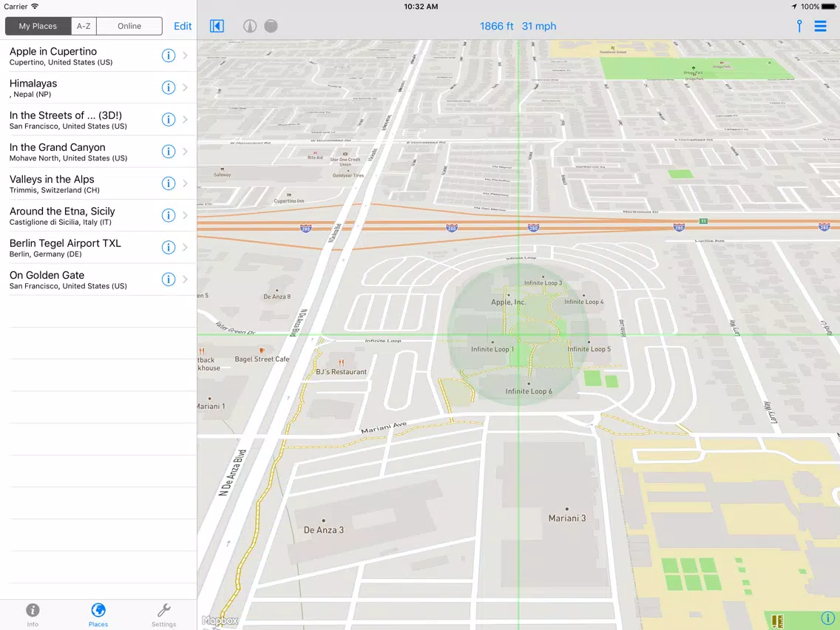Image resolution: width=840 pixels, height=630 pixels.
Task: Tap the Infinite Loop 1 map label
Action: 492,349
